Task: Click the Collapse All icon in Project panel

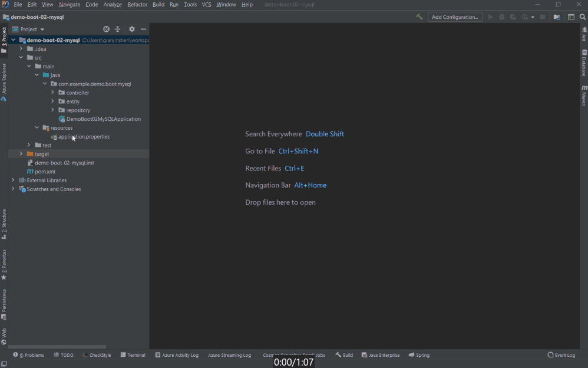Action: (x=117, y=29)
